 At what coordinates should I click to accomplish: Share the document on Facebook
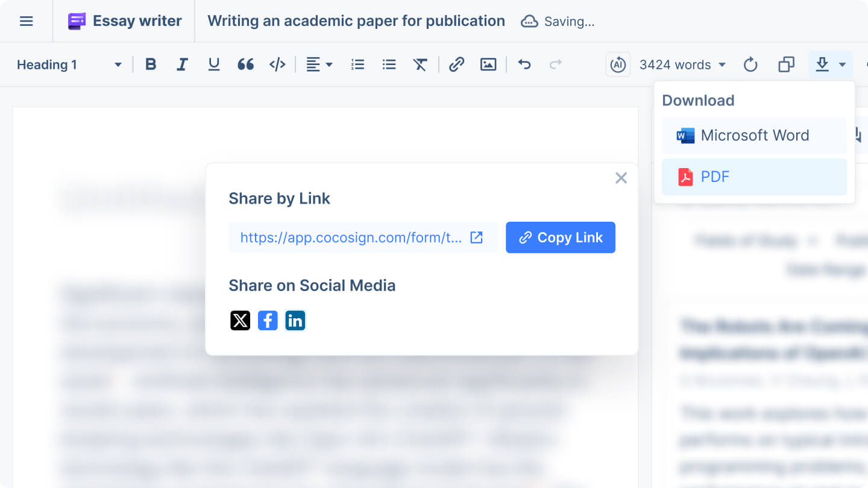click(x=268, y=321)
